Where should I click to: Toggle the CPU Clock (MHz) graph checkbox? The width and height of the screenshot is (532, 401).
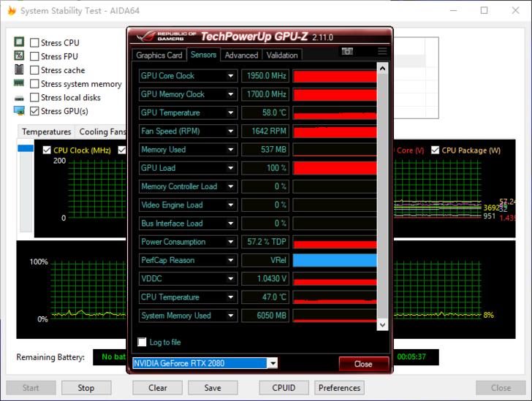tap(47, 150)
